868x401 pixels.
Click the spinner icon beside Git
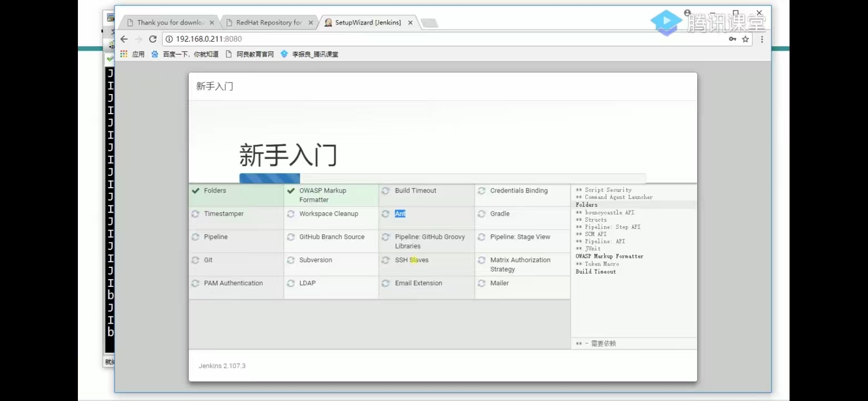(x=195, y=260)
